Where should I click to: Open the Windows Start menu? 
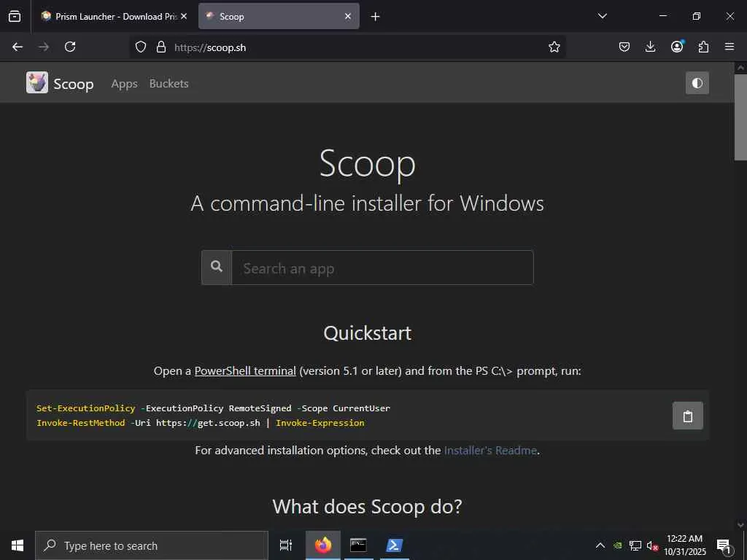coord(18,545)
